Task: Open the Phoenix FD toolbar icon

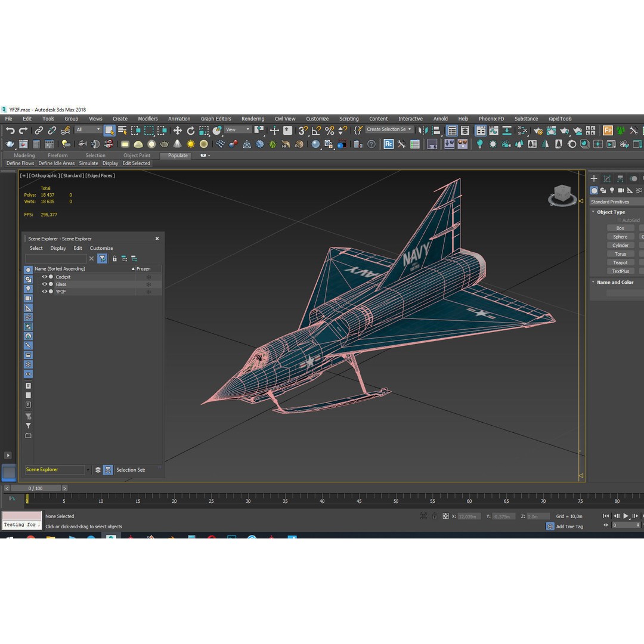Action: click(608, 131)
